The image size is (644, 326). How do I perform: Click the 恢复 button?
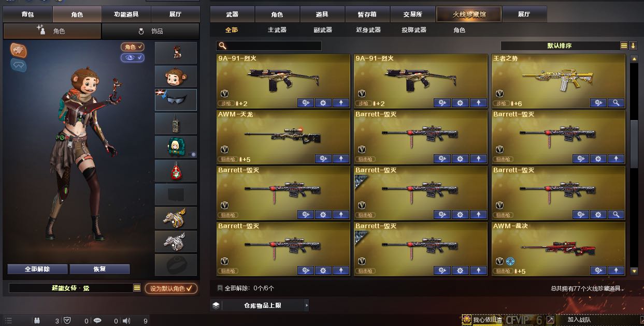click(x=99, y=269)
